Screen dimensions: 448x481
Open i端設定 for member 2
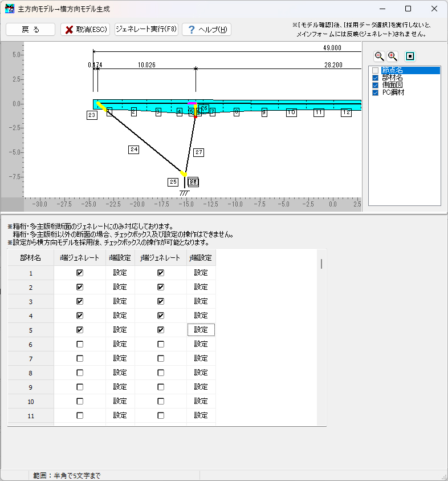coord(120,287)
